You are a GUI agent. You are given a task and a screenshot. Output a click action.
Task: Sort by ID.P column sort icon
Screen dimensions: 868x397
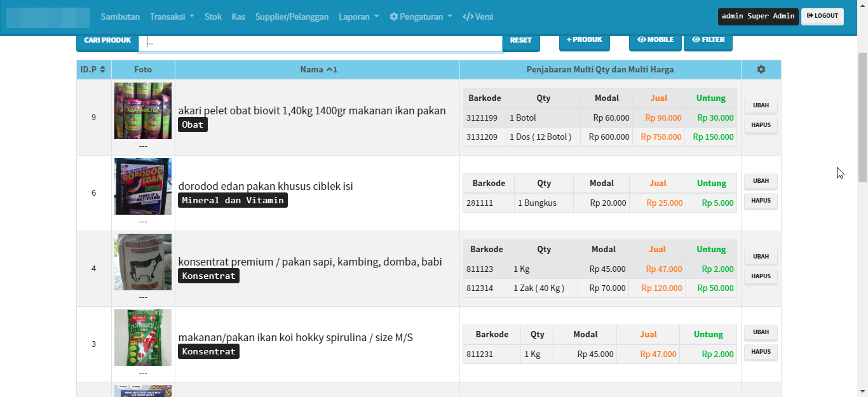tap(102, 69)
